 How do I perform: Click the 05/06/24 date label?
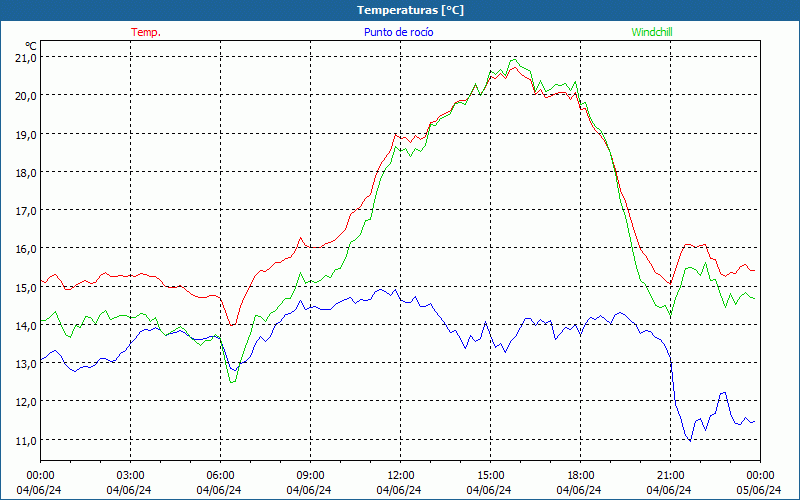point(759,490)
